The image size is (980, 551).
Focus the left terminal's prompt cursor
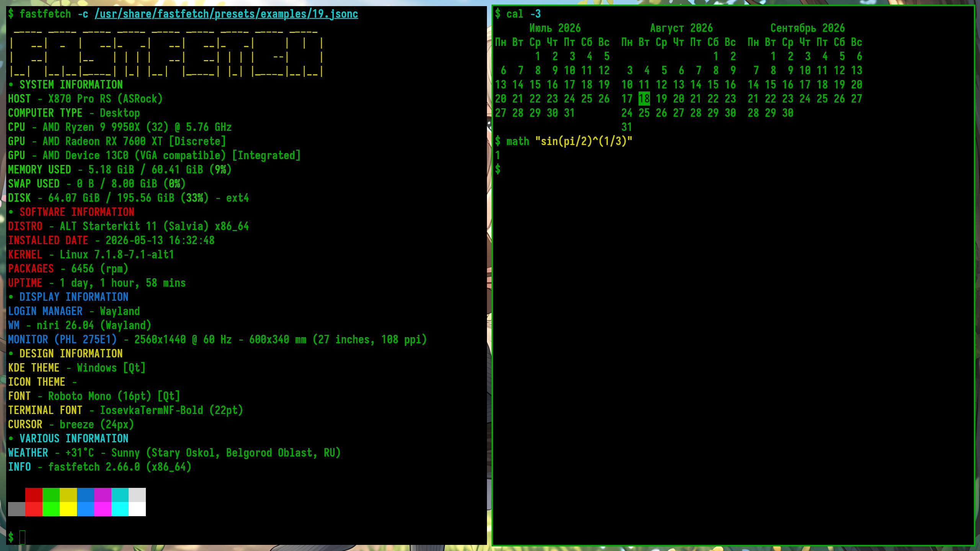22,537
